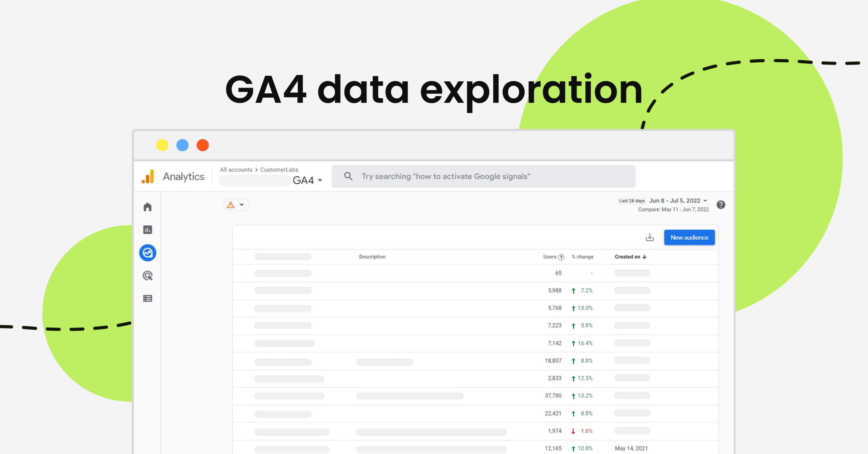Click the Description column header
The height and width of the screenshot is (454, 868).
tap(372, 257)
